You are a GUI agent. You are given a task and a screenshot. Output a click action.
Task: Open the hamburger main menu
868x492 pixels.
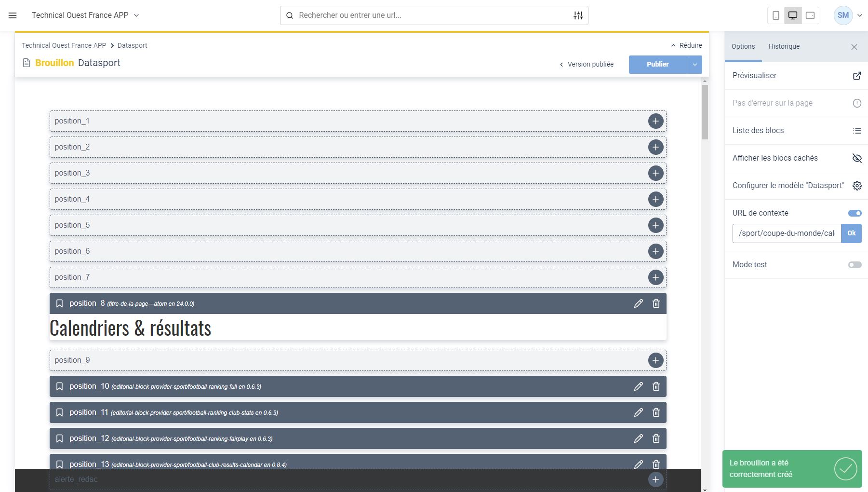[x=13, y=15]
